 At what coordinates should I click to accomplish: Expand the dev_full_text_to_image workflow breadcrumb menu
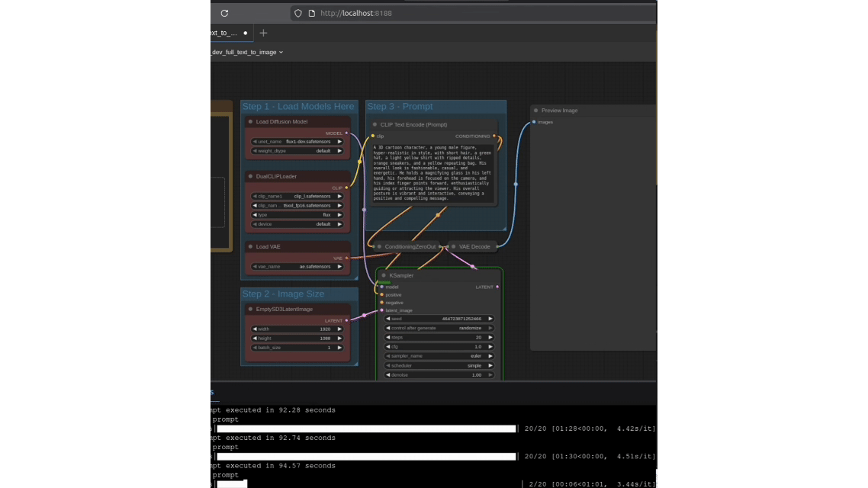tap(281, 52)
